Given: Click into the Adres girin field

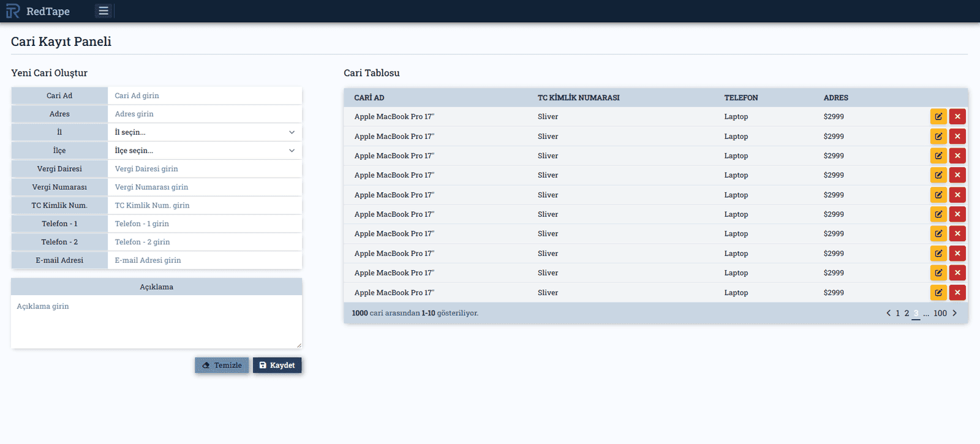Looking at the screenshot, I should point(205,114).
